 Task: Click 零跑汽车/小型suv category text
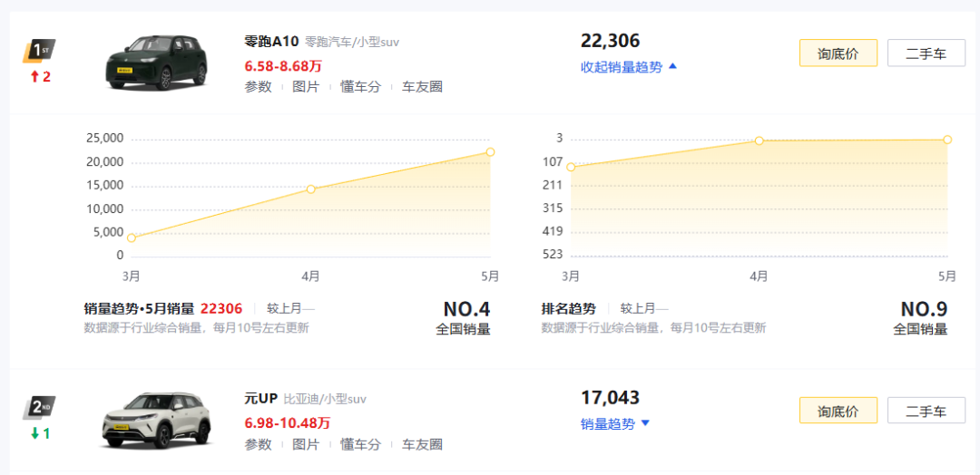coord(352,43)
